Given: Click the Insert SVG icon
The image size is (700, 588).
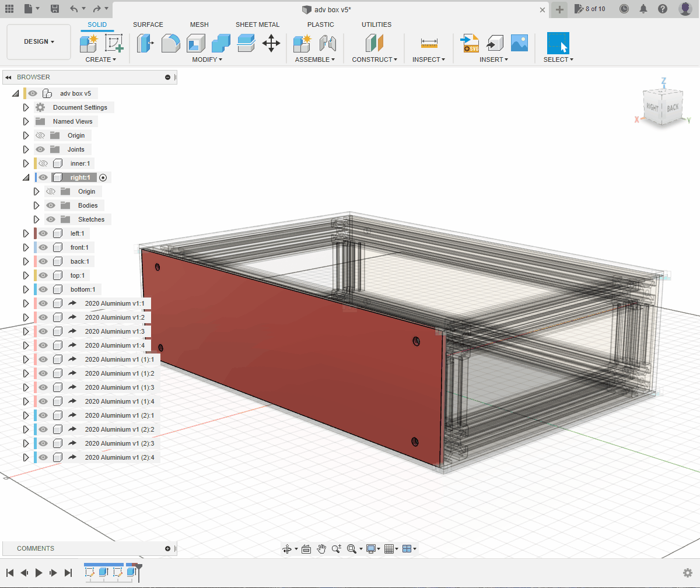Looking at the screenshot, I should point(470,43).
